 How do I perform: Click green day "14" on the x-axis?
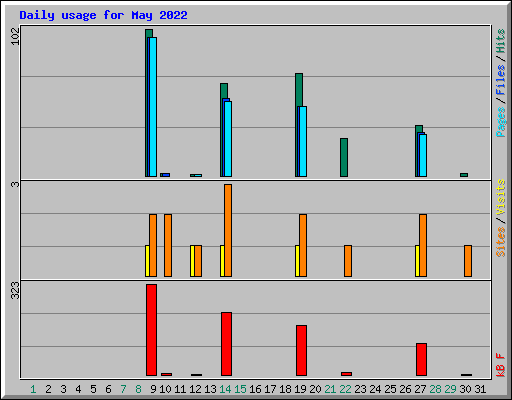coord(225,389)
